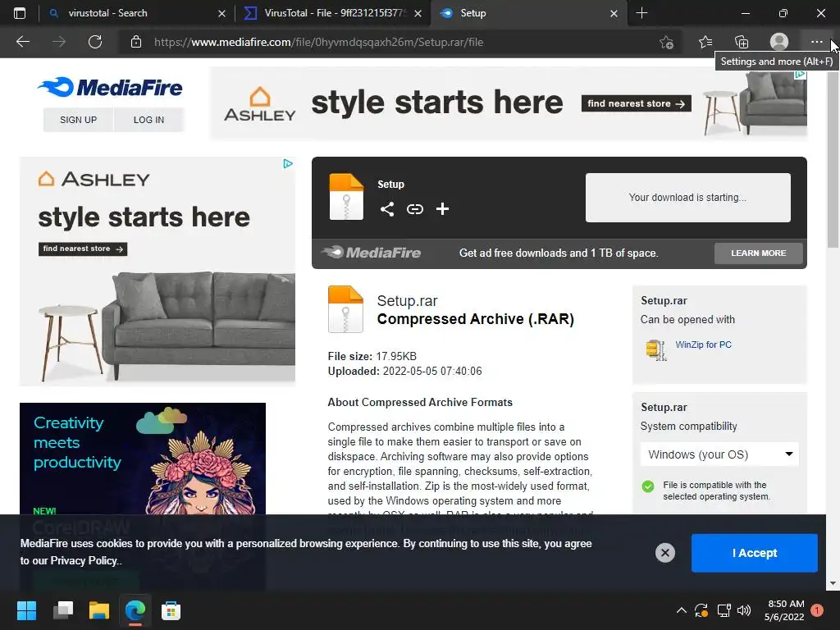The height and width of the screenshot is (630, 840).
Task: Add this page to favorites star icon
Action: click(666, 42)
